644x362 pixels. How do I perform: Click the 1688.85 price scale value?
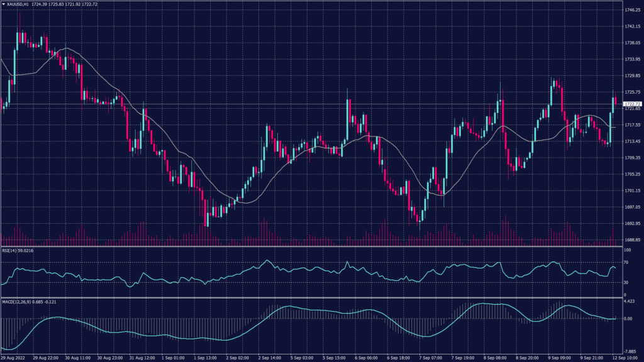pos(631,239)
